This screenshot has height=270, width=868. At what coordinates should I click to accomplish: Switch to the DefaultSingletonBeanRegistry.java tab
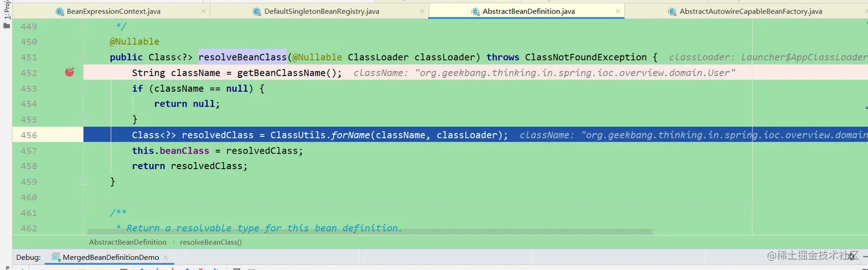(x=321, y=11)
